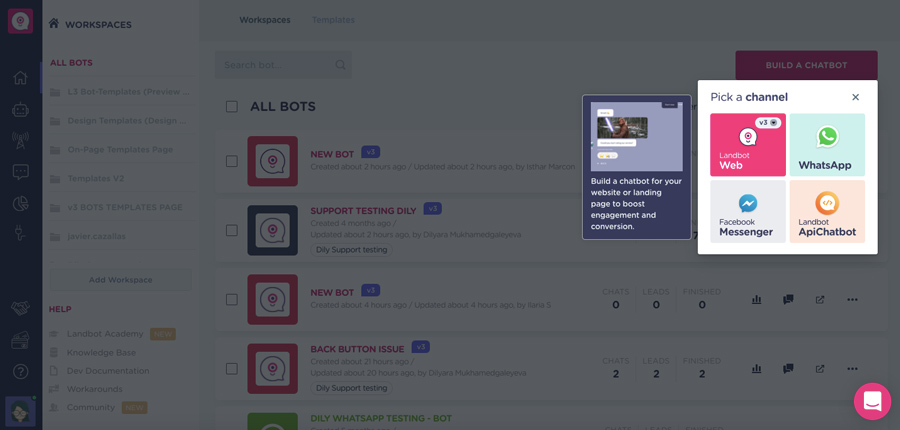This screenshot has width=900, height=430.
Task: Open the Knowledge Base help link
Action: (102, 352)
